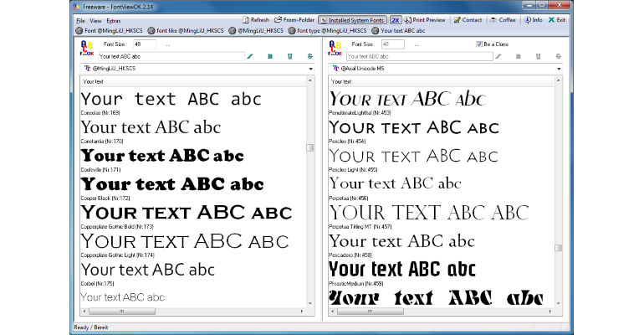Click the left pane pen color icon

[250, 56]
